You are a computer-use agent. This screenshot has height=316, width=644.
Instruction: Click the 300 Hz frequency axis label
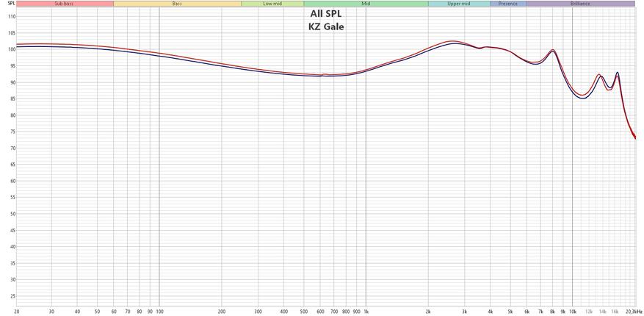pos(258,312)
